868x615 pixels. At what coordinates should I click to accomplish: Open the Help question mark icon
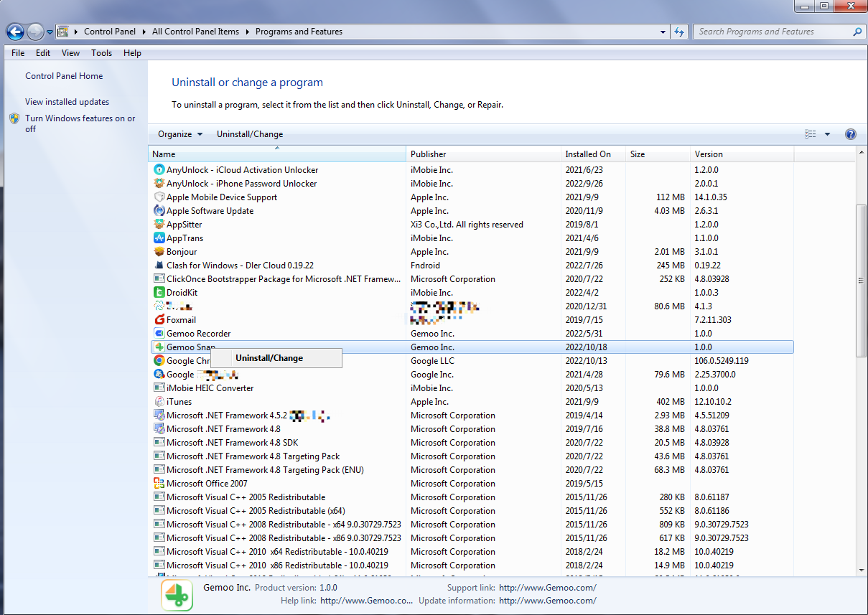pyautogui.click(x=851, y=134)
